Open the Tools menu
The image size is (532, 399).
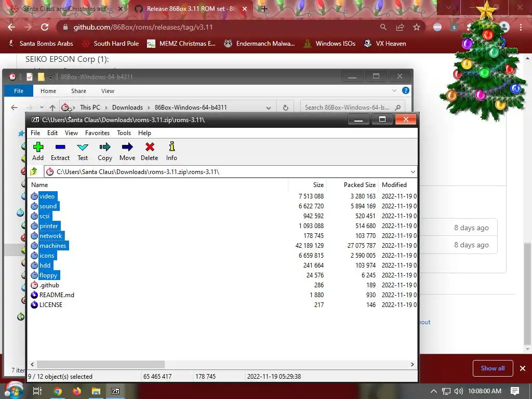[x=124, y=133]
